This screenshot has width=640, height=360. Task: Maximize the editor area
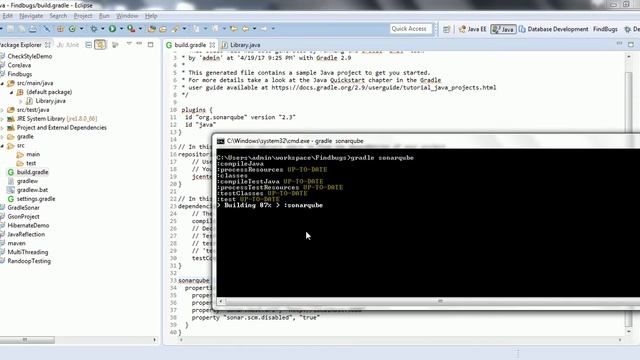[x=631, y=44]
